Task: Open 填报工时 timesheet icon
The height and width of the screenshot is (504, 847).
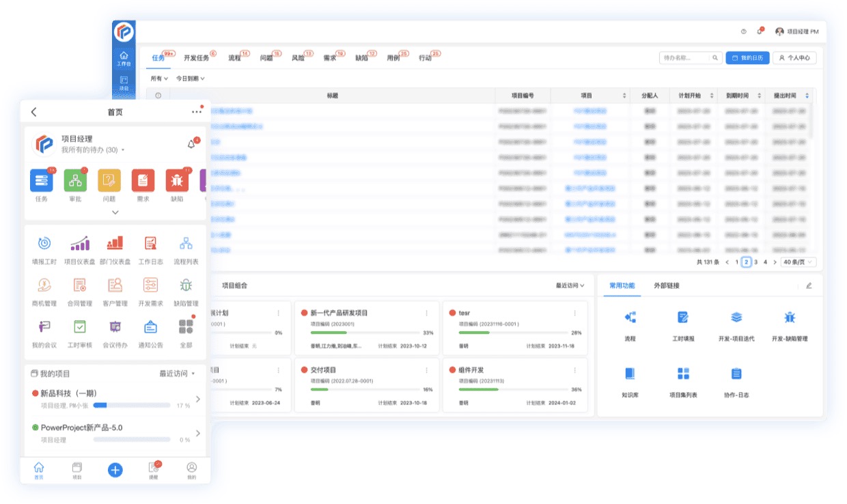Action: click(x=44, y=244)
